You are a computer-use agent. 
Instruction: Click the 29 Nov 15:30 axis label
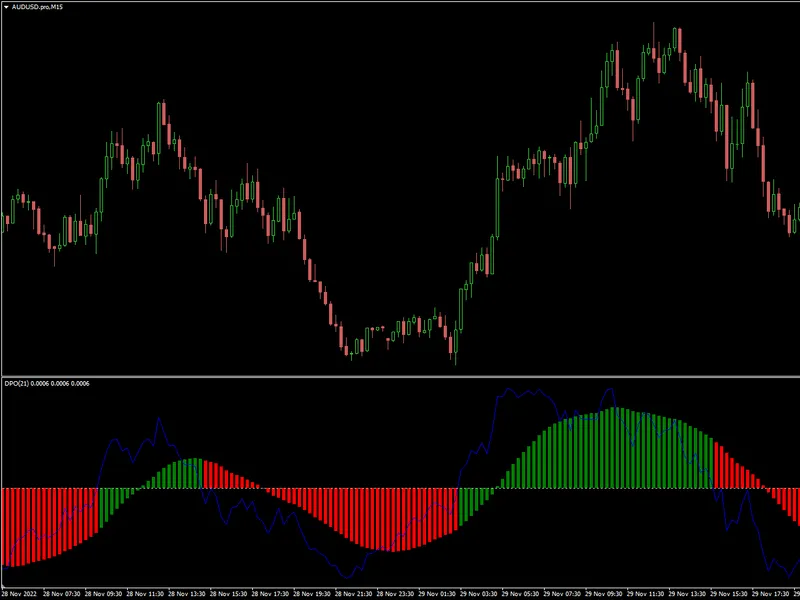point(730,594)
